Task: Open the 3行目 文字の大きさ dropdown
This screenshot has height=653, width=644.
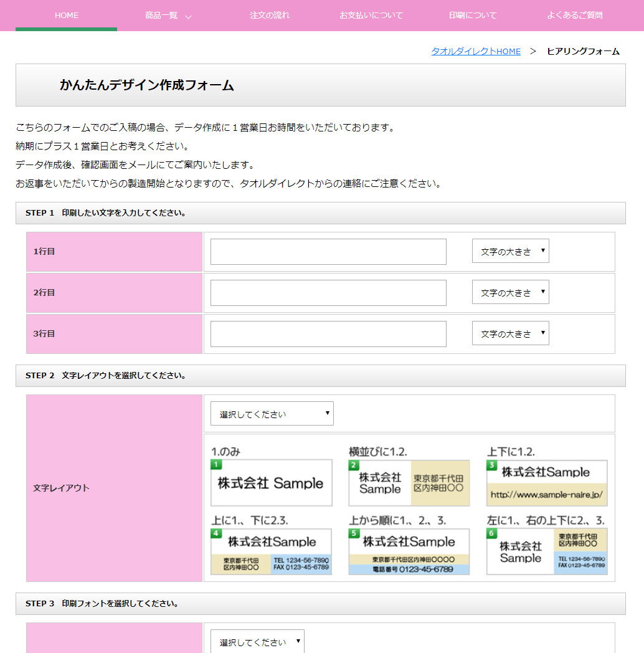Action: tap(510, 333)
